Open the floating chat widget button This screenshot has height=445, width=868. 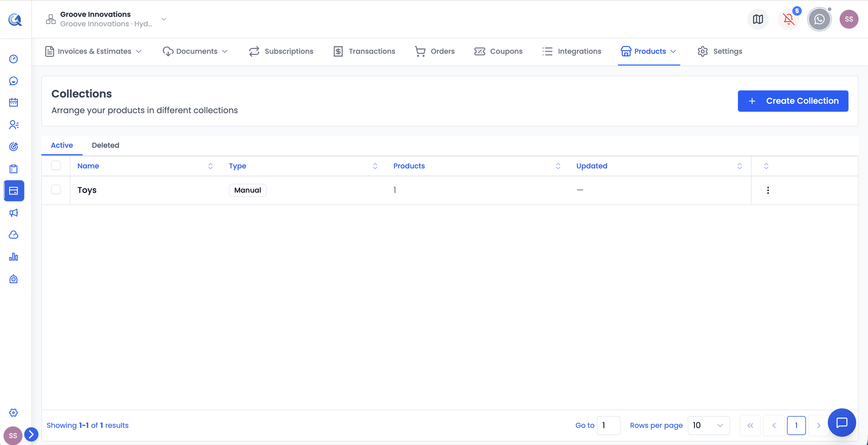[842, 423]
